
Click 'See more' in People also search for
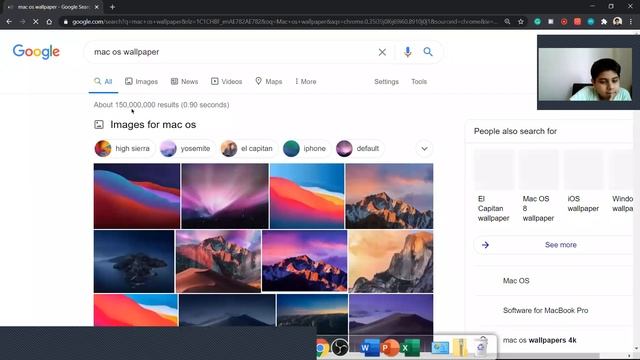pyautogui.click(x=560, y=245)
